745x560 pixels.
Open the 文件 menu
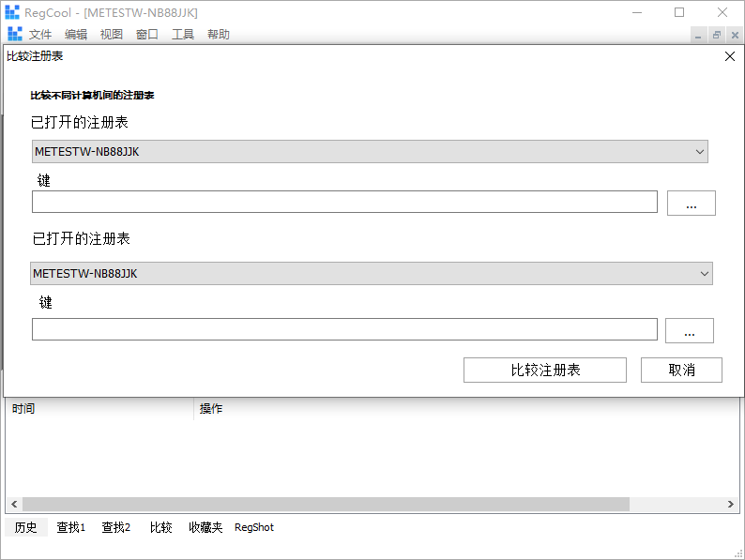pyautogui.click(x=40, y=34)
